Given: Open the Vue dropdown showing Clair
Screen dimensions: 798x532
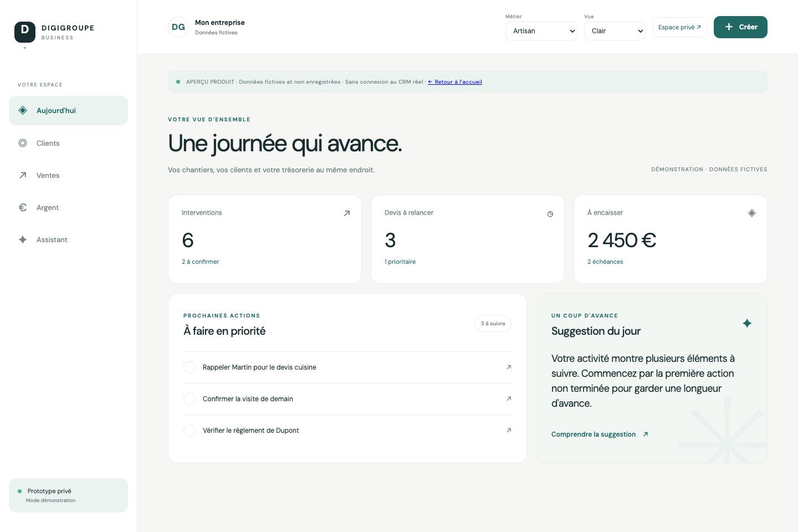Looking at the screenshot, I should [x=615, y=31].
